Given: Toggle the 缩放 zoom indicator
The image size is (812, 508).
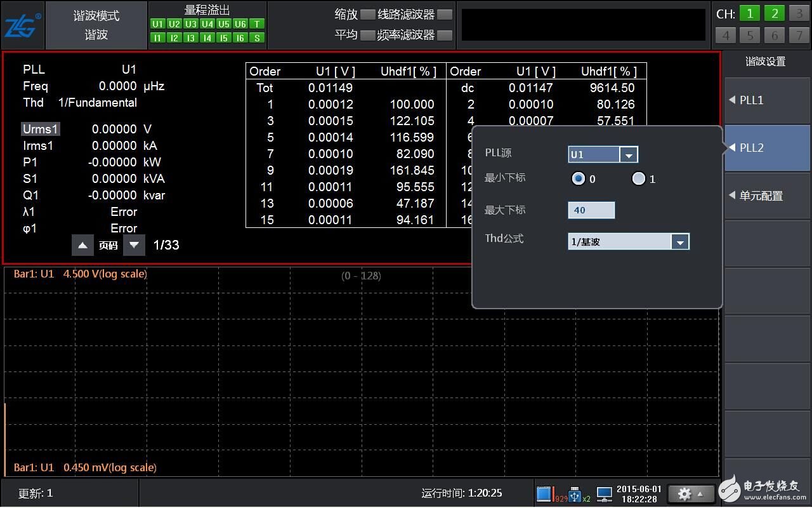Looking at the screenshot, I should [x=367, y=15].
